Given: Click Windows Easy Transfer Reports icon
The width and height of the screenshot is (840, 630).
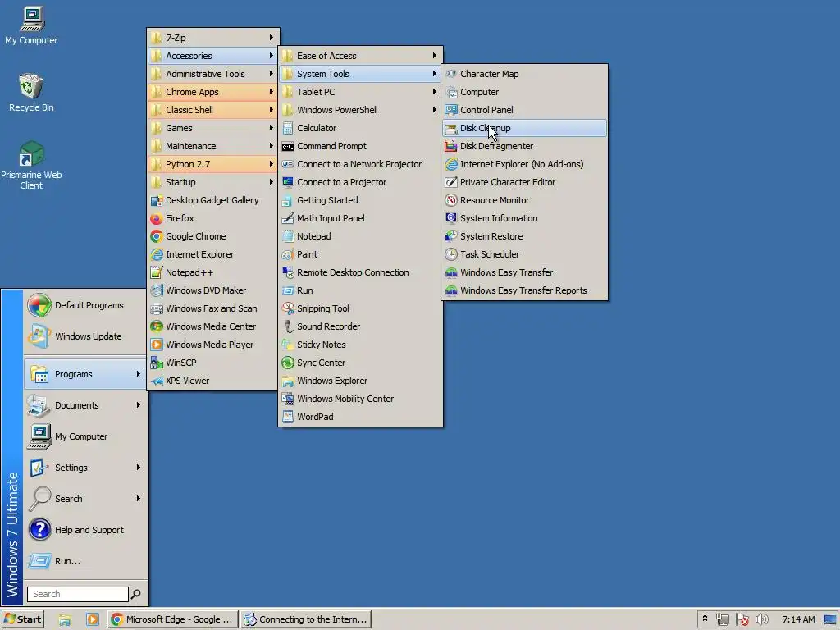Looking at the screenshot, I should 451,290.
